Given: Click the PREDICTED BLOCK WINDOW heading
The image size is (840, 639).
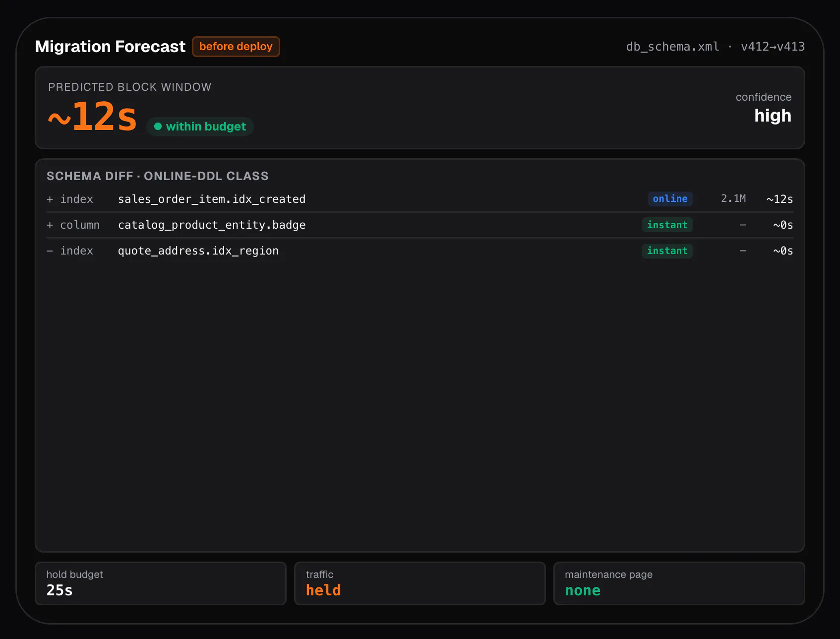Looking at the screenshot, I should (130, 87).
